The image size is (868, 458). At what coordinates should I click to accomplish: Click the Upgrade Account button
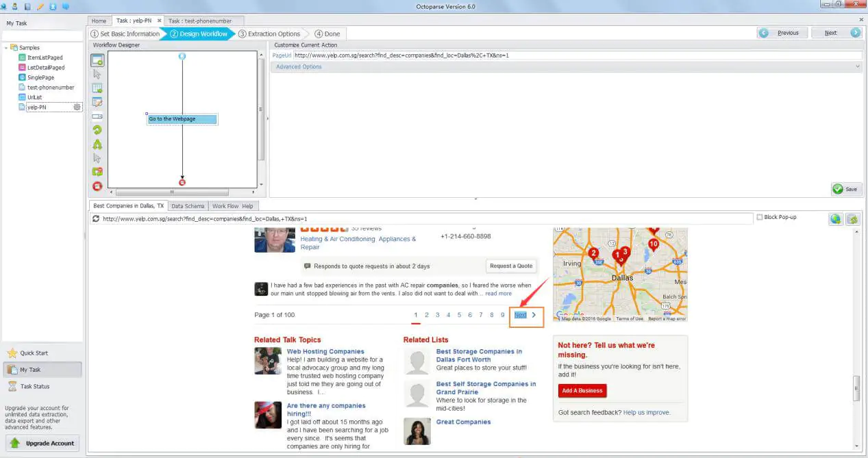pos(43,443)
